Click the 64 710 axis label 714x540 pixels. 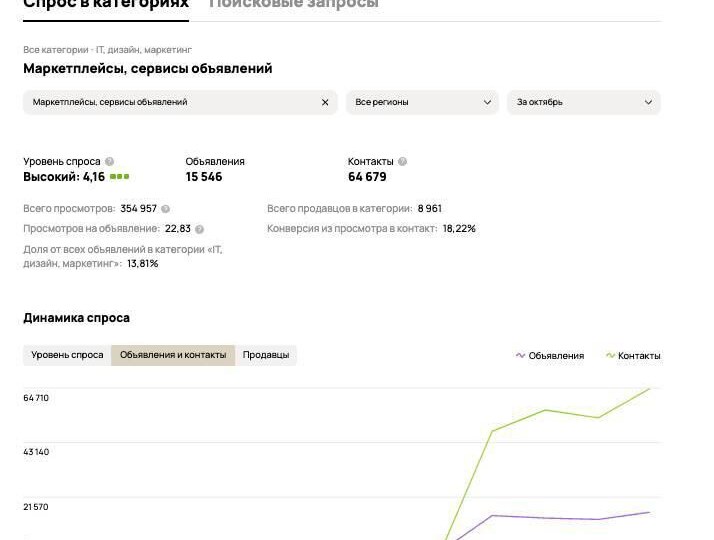[x=36, y=398]
